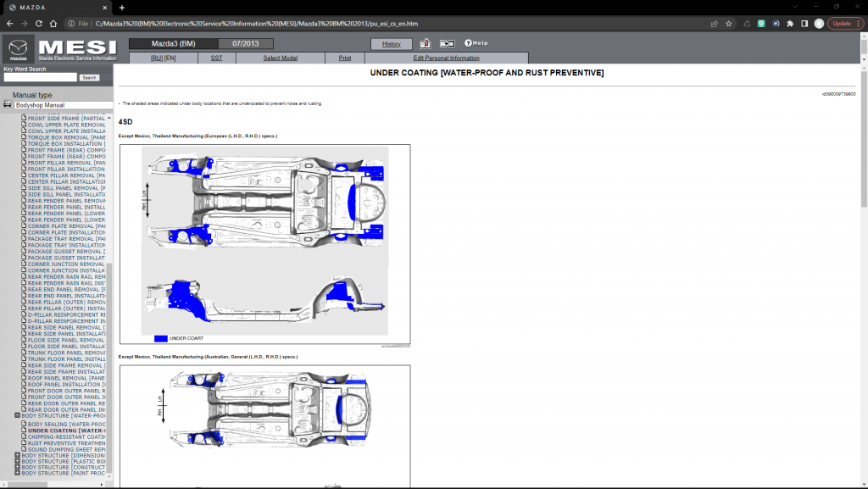868x489 pixels.
Task: Expand the BODY STRUCTURE [PLASTIC BOD] tree node
Action: coord(17,461)
